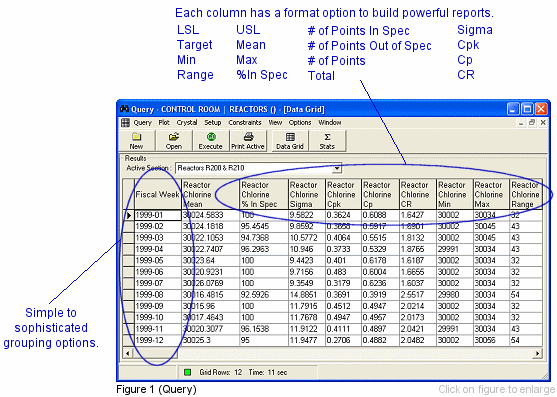Click the Fiscal Week cell 1999-04
The image size is (557, 397).
[x=158, y=249]
